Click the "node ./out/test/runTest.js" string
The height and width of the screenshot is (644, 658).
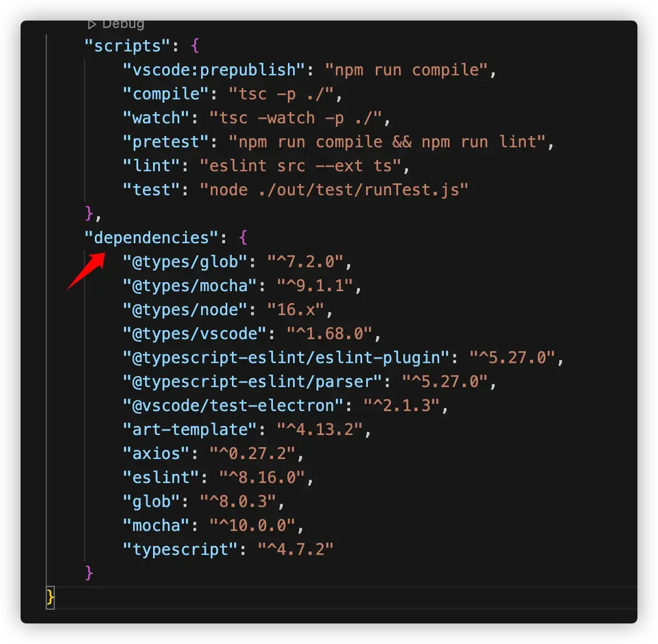click(x=334, y=190)
